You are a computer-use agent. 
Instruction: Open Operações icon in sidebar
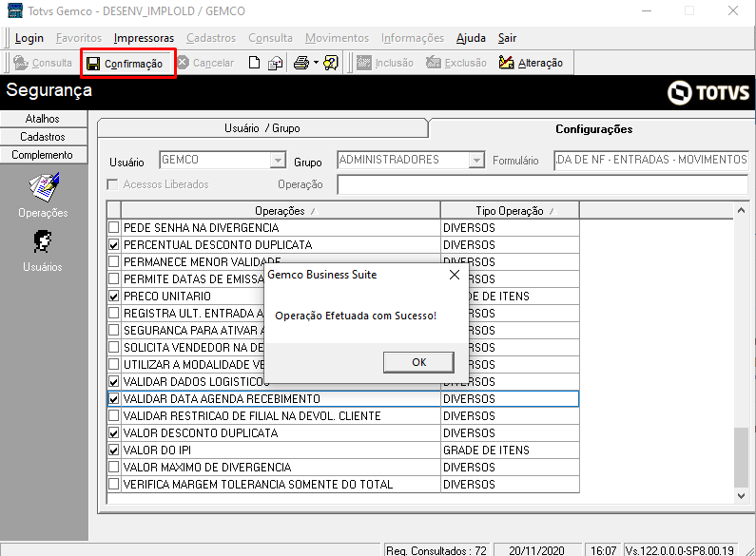44,188
